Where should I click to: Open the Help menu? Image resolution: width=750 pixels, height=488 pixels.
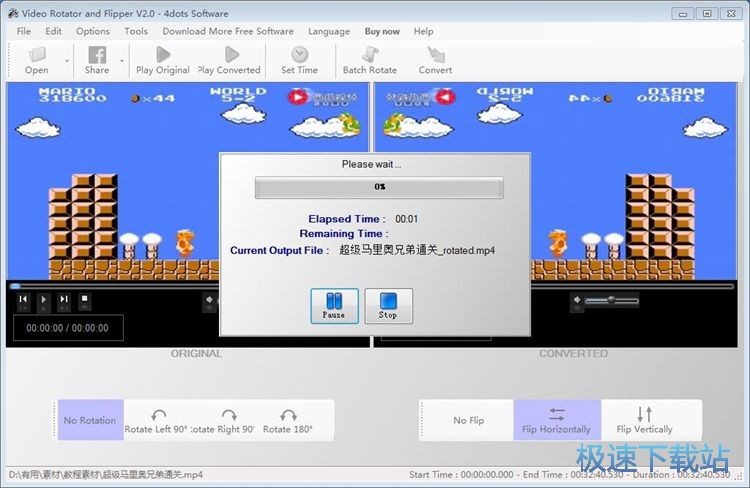(423, 31)
